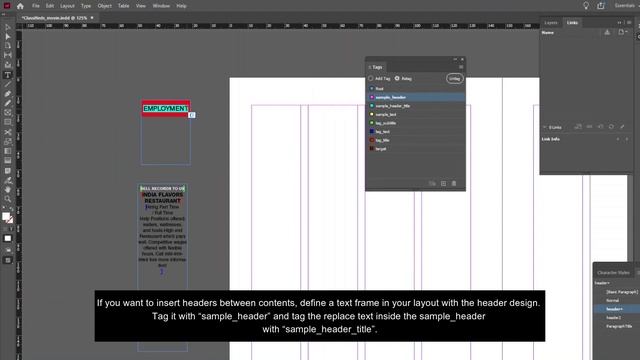Viewport: 640px width, 360px height.
Task: Select the Pencil tool
Action: click(x=7, y=103)
